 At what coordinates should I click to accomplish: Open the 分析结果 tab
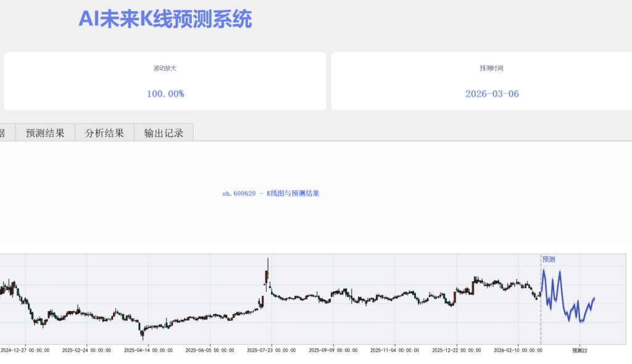104,133
